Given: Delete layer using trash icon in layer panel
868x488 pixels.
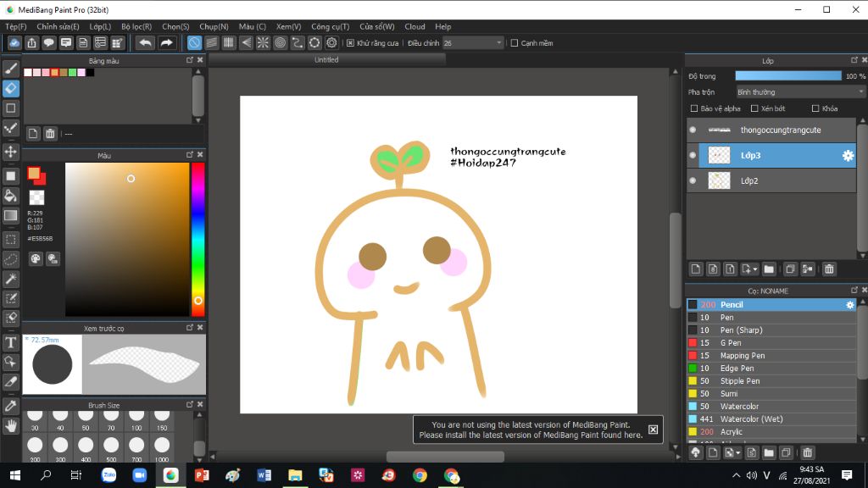Looking at the screenshot, I should (829, 269).
